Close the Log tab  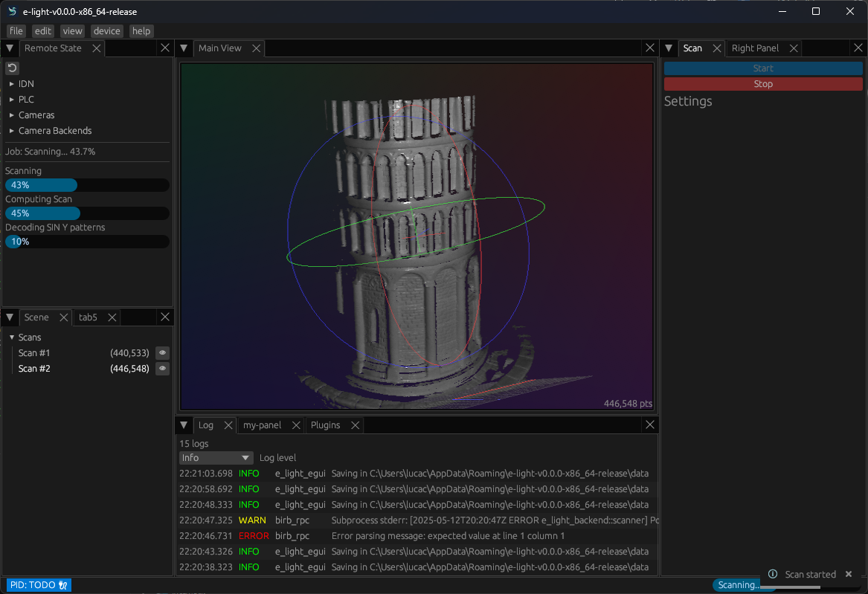coord(228,425)
